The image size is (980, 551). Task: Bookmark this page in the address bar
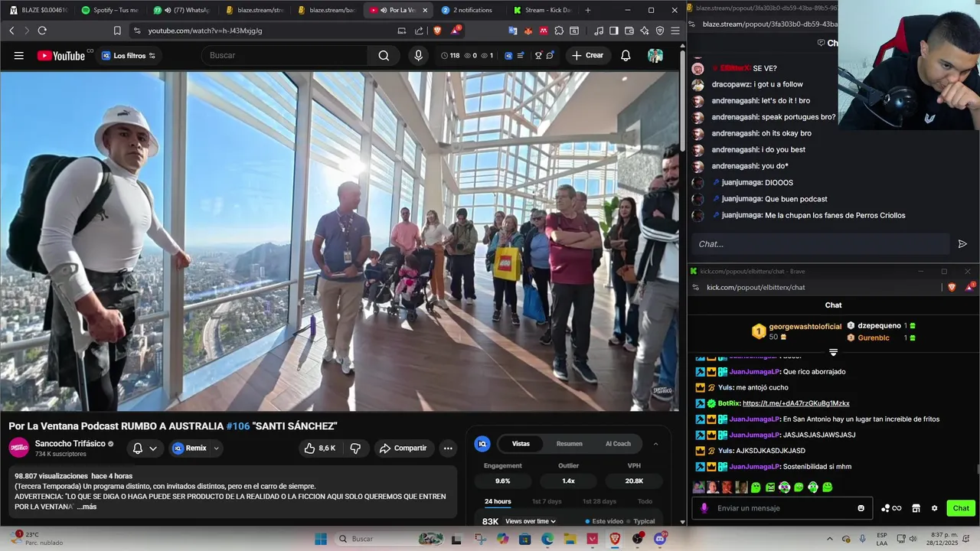point(117,31)
